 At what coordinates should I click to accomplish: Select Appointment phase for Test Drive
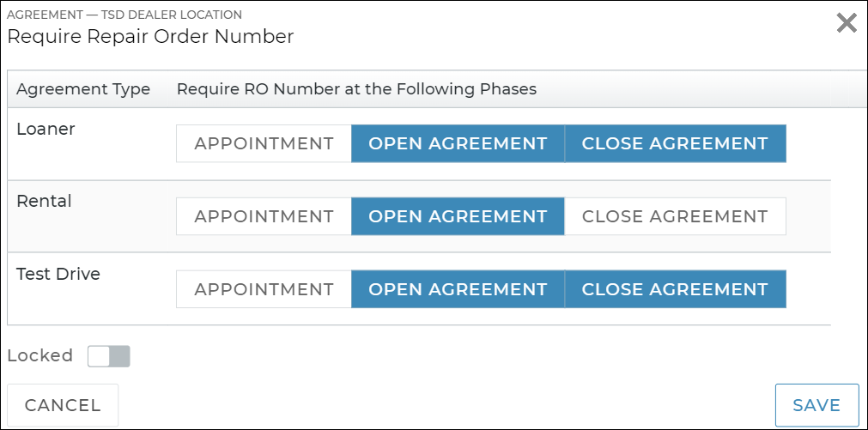(x=264, y=289)
